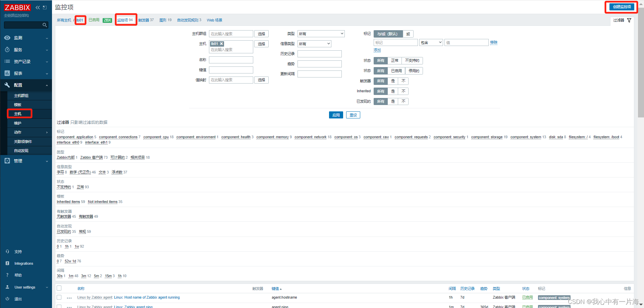
Task: Click the wrench icon for 配置
Action: [7, 85]
